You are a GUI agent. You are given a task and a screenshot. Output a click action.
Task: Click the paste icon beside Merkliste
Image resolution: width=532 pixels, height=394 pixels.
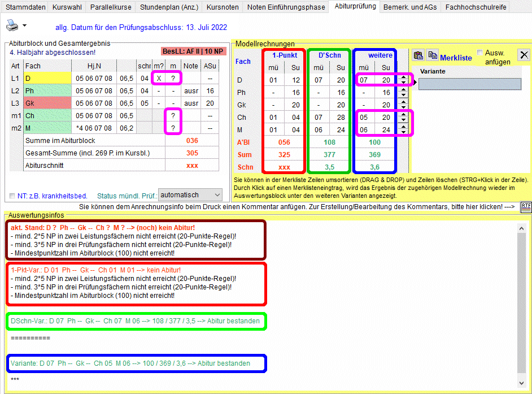pos(418,55)
